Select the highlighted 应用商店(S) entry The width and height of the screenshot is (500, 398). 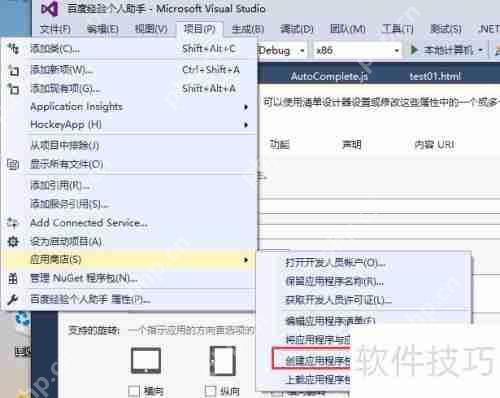click(x=129, y=260)
